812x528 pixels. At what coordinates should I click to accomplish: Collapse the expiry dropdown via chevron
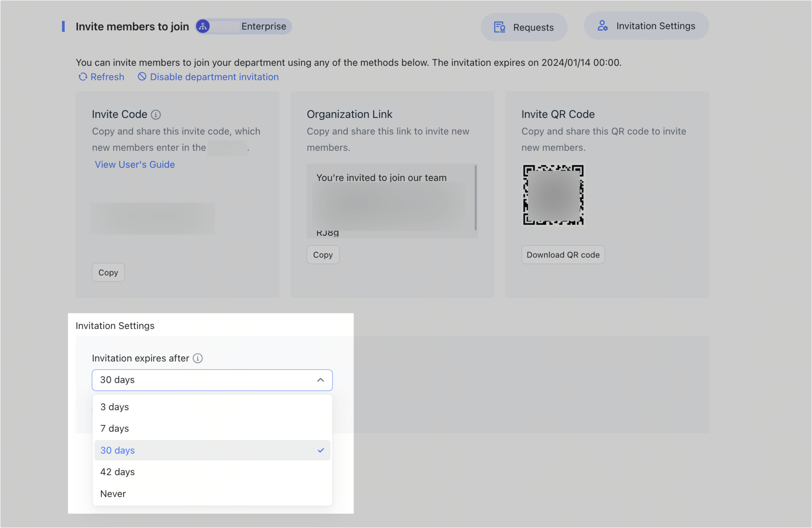[320, 380]
